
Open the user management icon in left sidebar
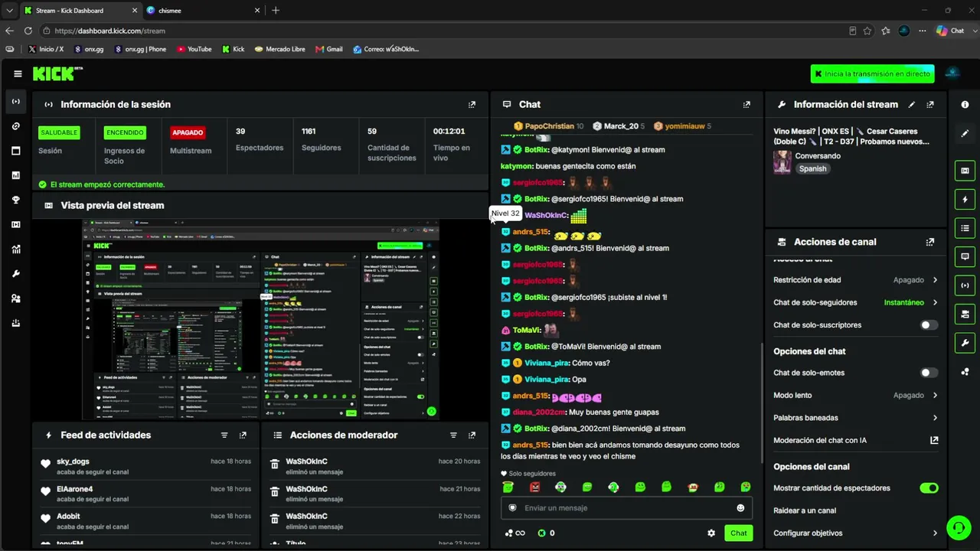(x=16, y=298)
